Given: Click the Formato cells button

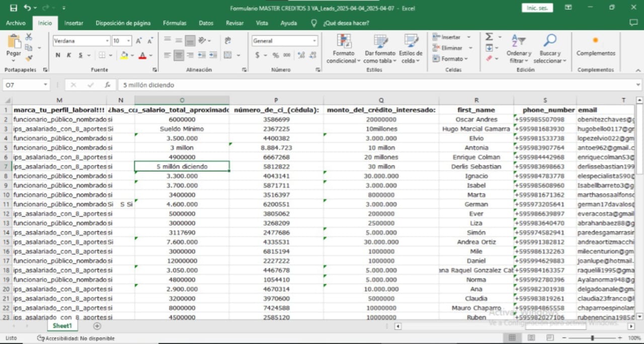Looking at the screenshot, I should pos(450,59).
